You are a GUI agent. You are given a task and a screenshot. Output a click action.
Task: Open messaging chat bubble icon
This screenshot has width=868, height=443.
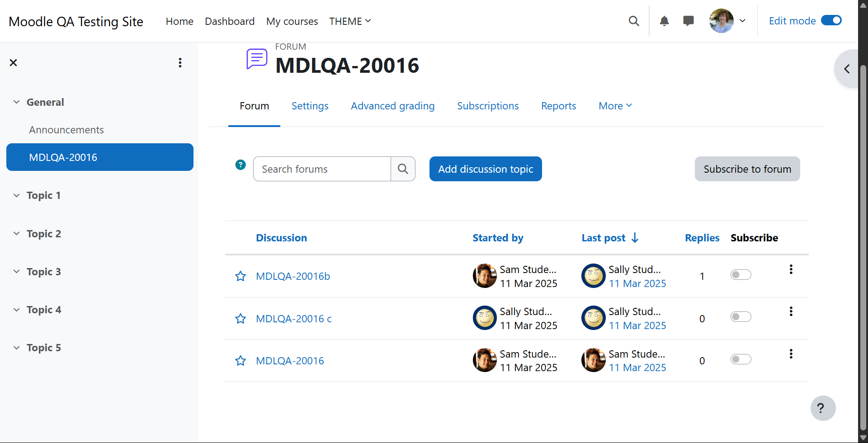pyautogui.click(x=689, y=21)
